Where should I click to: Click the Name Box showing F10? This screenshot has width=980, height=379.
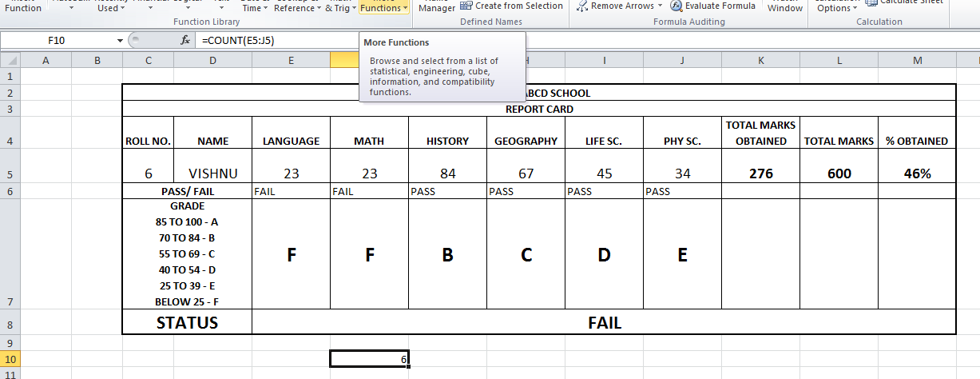coord(58,39)
